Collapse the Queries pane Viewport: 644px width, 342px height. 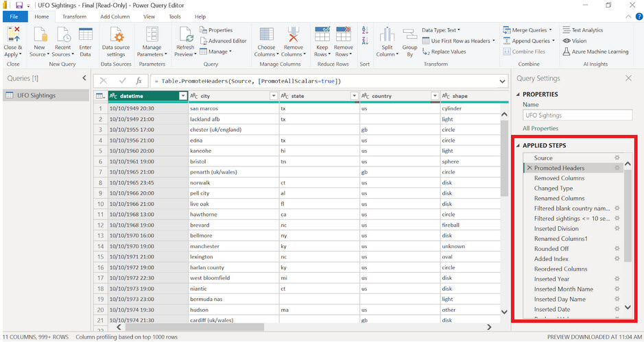point(84,78)
